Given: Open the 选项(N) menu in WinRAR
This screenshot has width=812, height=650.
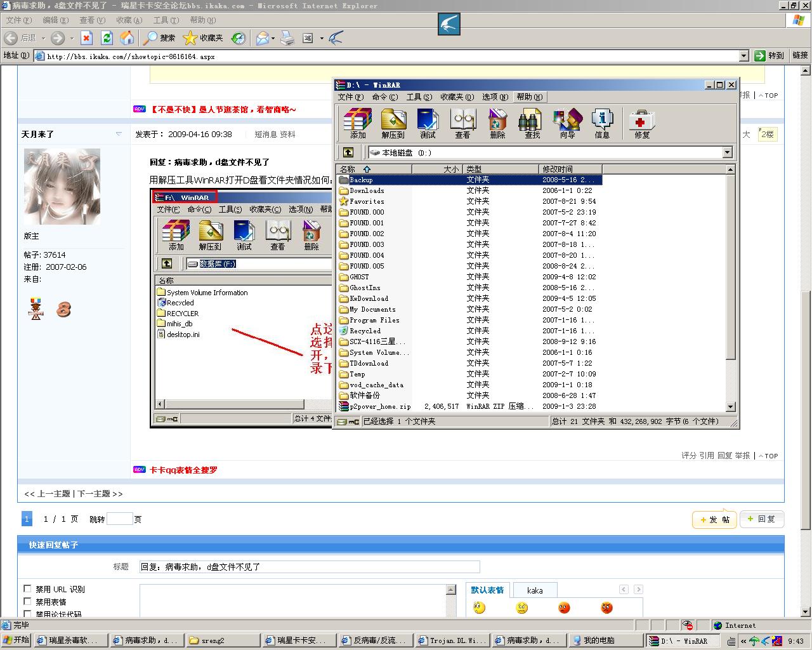Looking at the screenshot, I should (x=495, y=97).
